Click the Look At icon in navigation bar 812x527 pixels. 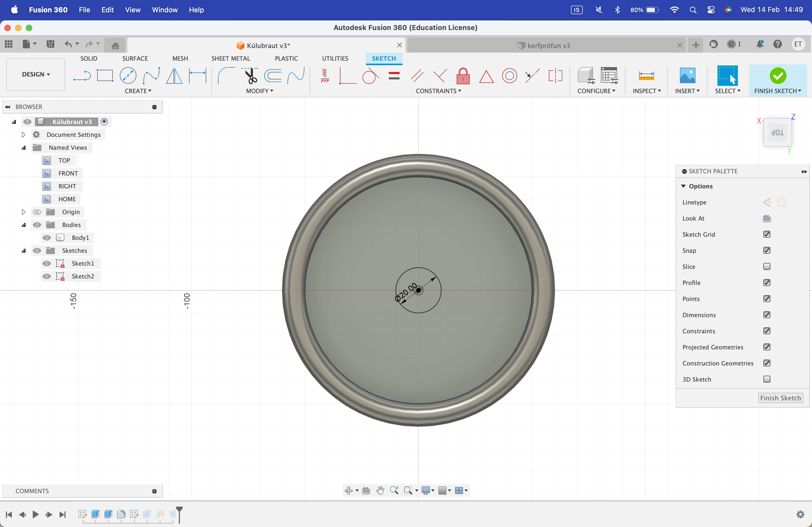[x=366, y=490]
